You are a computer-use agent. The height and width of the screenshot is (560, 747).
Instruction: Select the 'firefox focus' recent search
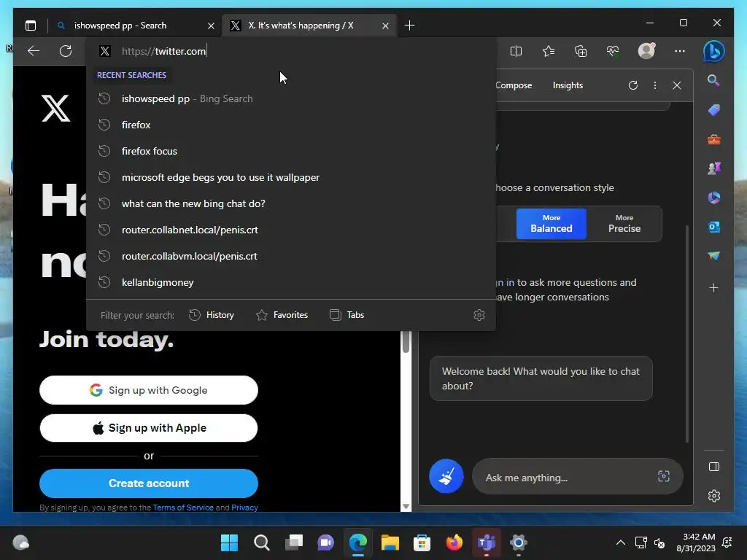pyautogui.click(x=290, y=151)
